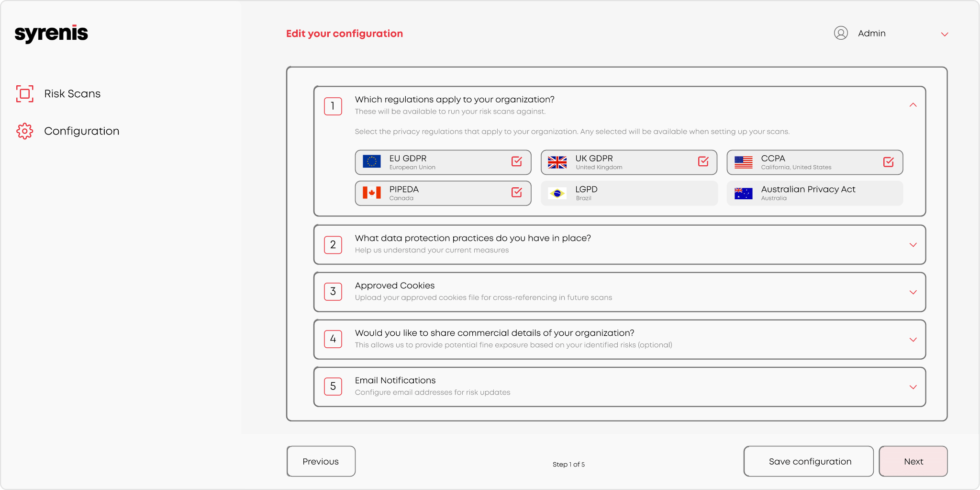Click the syrenis logo
Viewport: 980px width, 490px height.
pos(51,34)
